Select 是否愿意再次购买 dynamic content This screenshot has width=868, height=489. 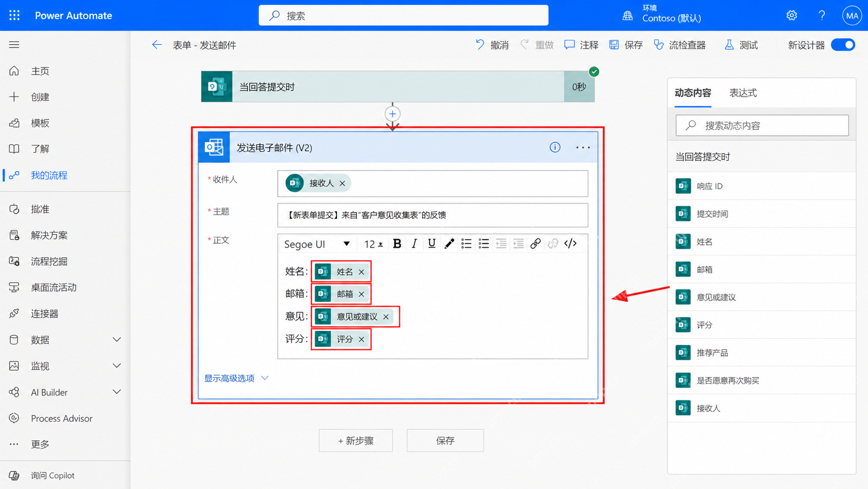[762, 380]
